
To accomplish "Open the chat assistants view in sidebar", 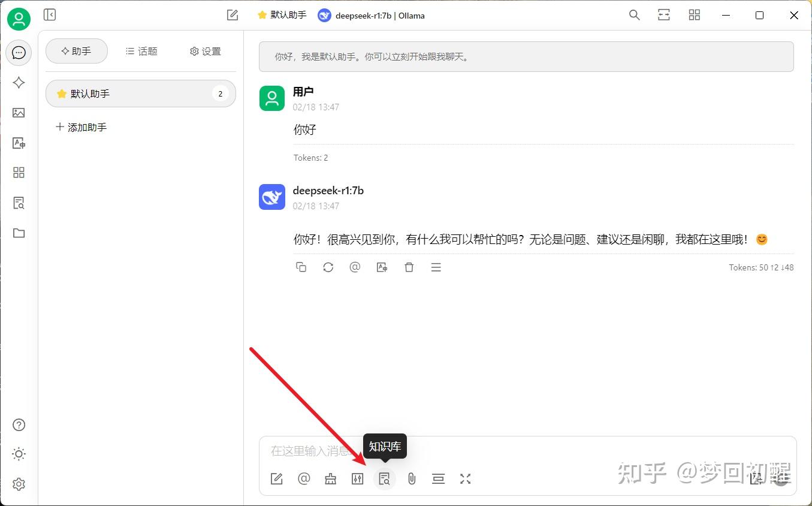I will pos(19,53).
